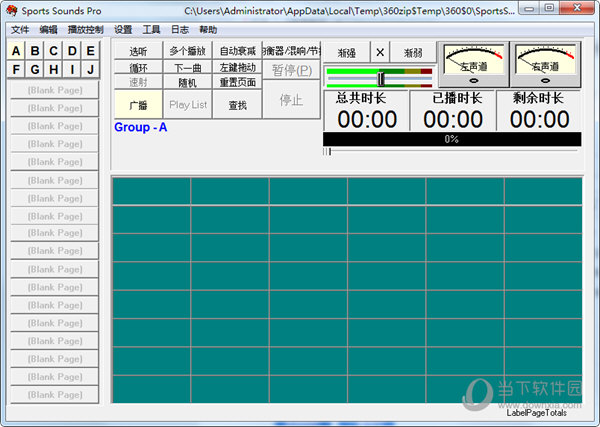Toggle 自动衰减 auto fade
Viewport: 600px width, 427px height.
[x=237, y=51]
